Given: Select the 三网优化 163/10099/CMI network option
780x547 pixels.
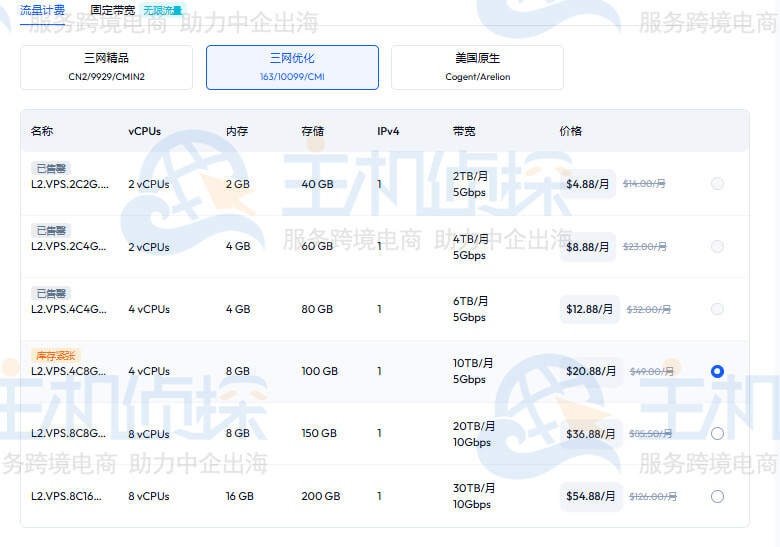Looking at the screenshot, I should pyautogui.click(x=292, y=68).
